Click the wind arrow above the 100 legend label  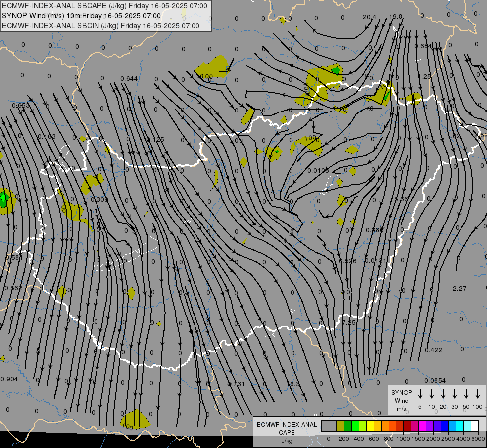tap(478, 393)
